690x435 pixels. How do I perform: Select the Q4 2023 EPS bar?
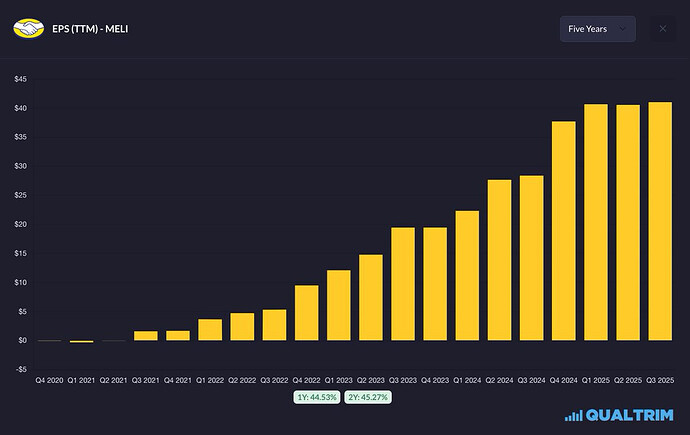435,284
